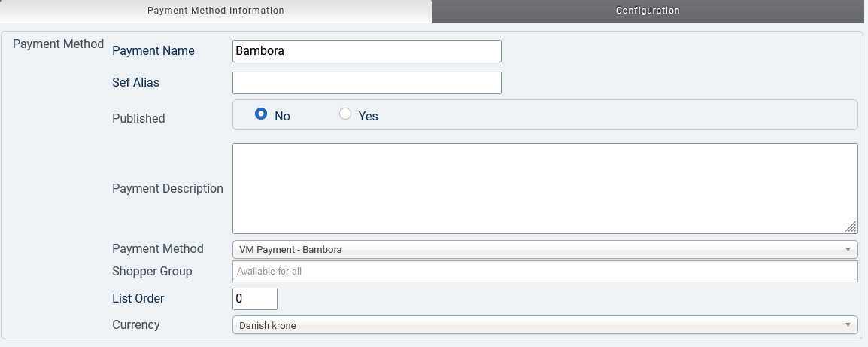This screenshot has width=868, height=347.
Task: Click the List Order label
Action: click(138, 299)
